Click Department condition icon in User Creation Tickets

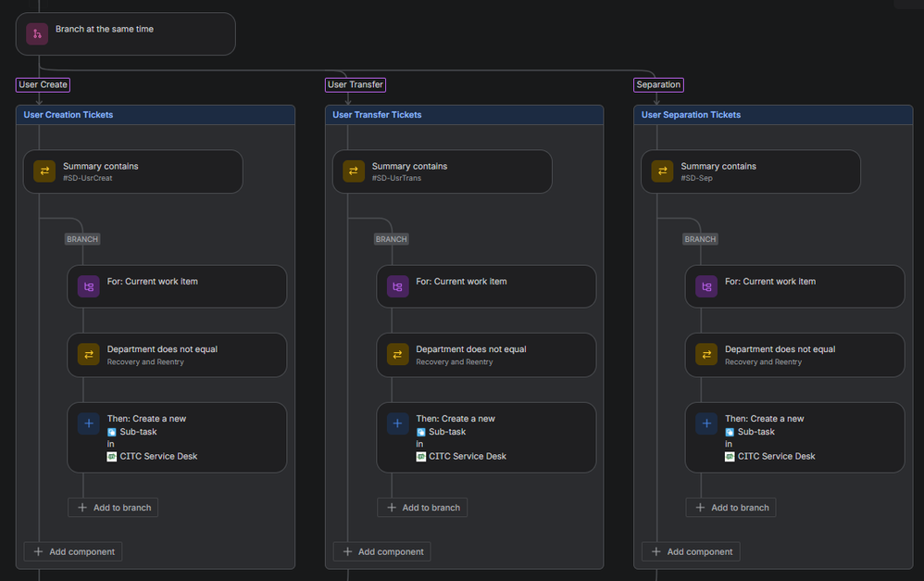point(88,355)
